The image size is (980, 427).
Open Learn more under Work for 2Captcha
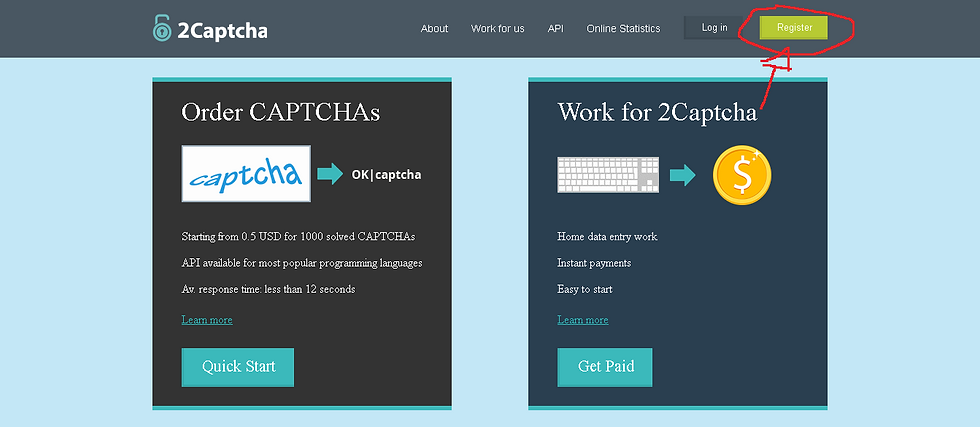pos(582,320)
